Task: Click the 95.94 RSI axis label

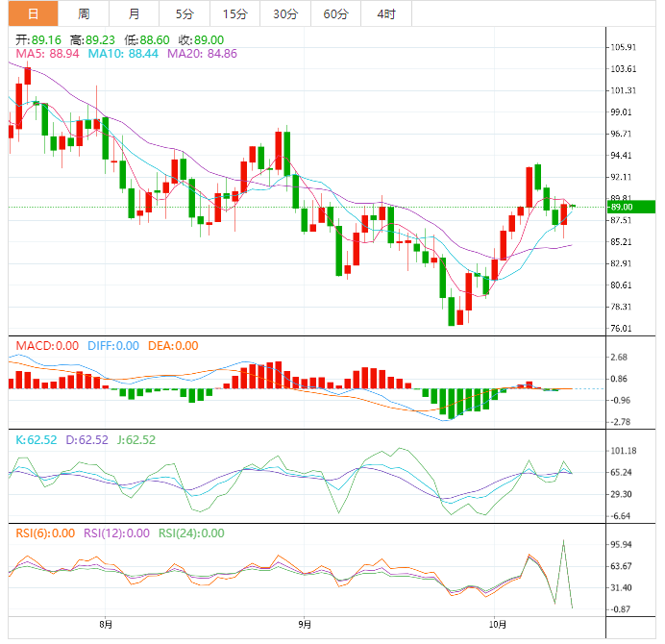Action: (x=621, y=545)
